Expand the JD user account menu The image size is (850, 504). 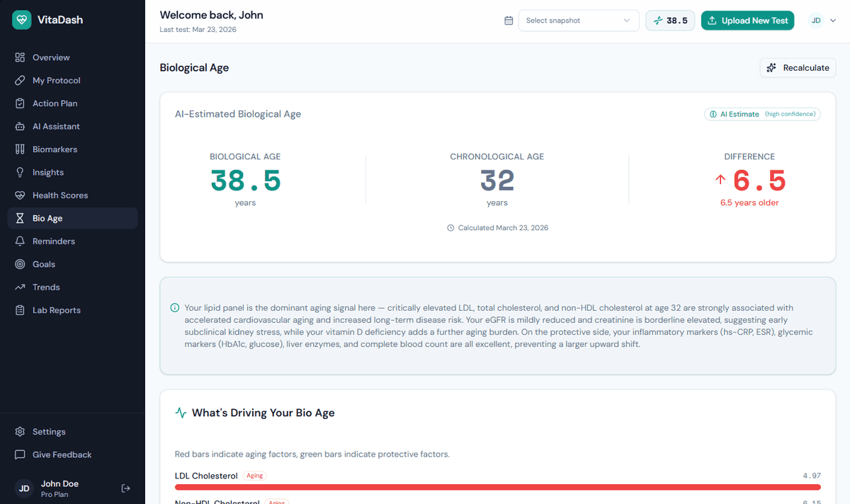tap(822, 21)
